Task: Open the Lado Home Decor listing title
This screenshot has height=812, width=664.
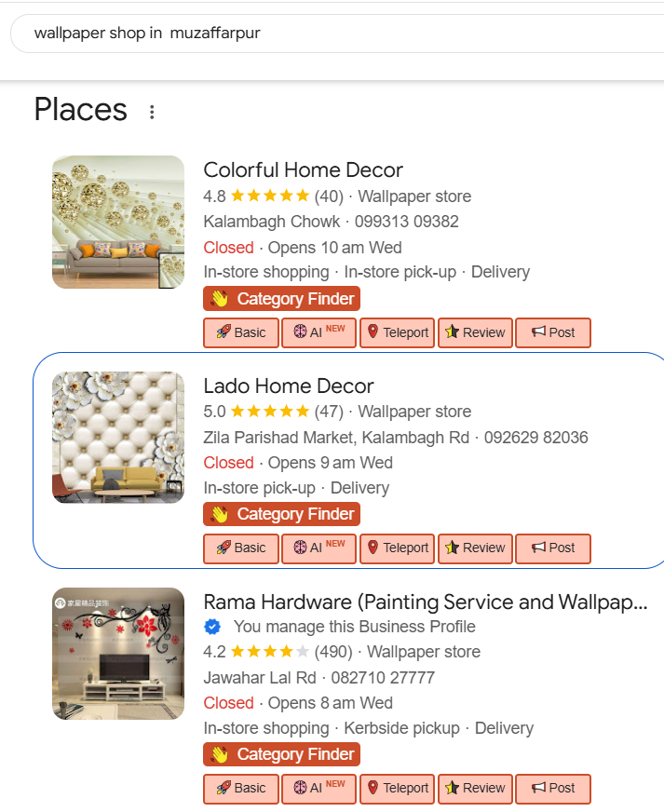Action: pos(289,386)
